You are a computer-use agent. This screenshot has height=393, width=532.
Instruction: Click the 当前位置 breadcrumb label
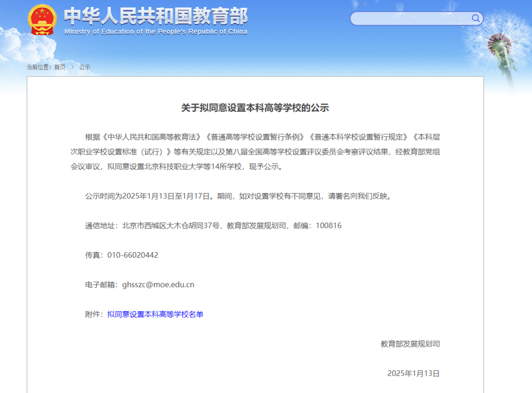[x=38, y=67]
